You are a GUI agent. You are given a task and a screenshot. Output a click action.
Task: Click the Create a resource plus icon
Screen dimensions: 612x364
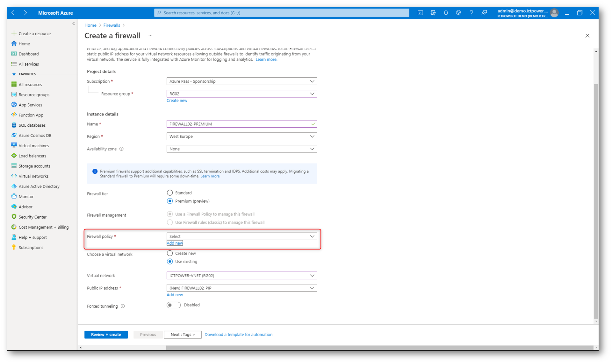14,33
